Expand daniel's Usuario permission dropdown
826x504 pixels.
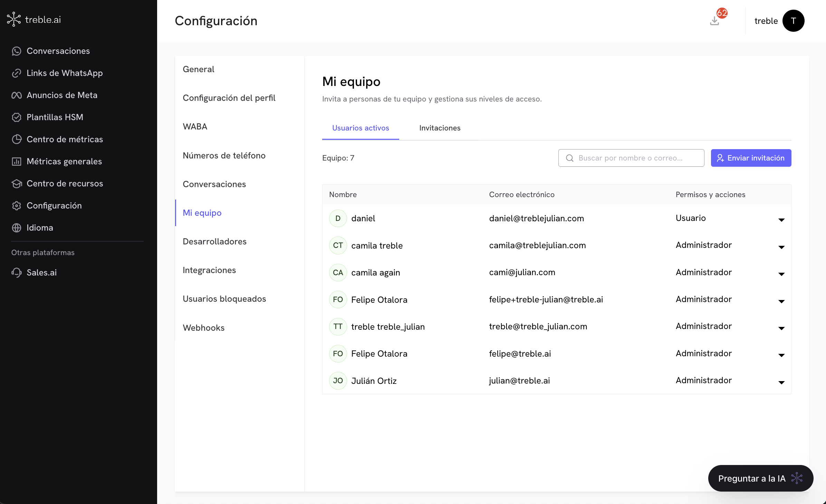click(x=781, y=220)
